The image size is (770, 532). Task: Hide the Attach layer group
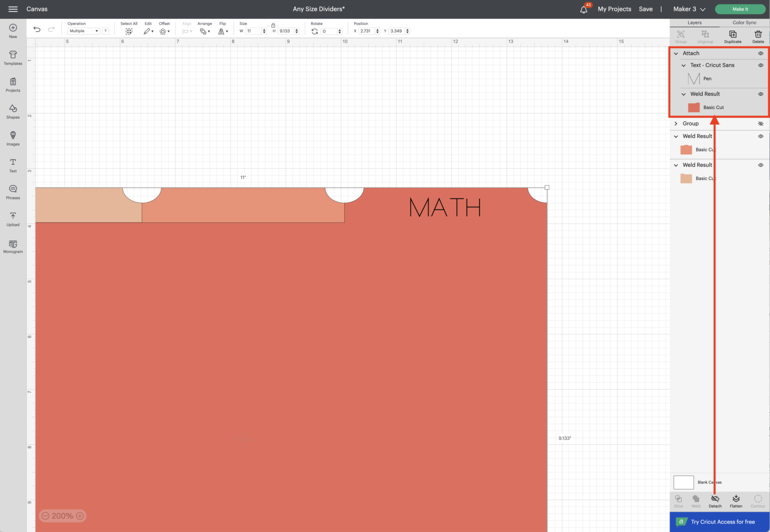(760, 53)
